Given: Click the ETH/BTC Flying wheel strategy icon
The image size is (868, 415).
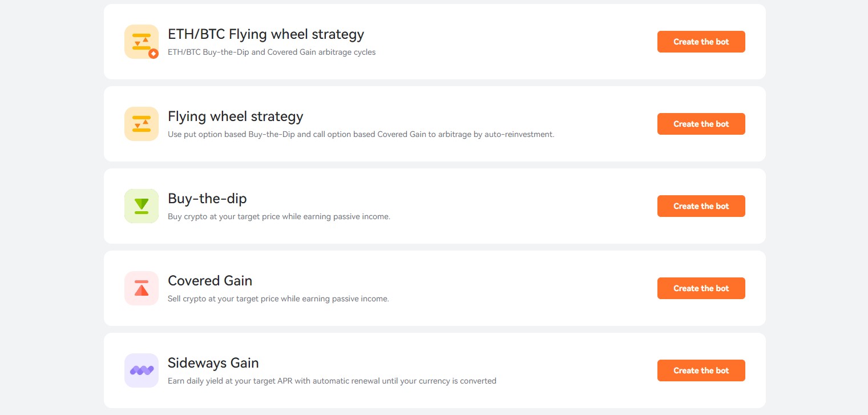Looking at the screenshot, I should [142, 42].
